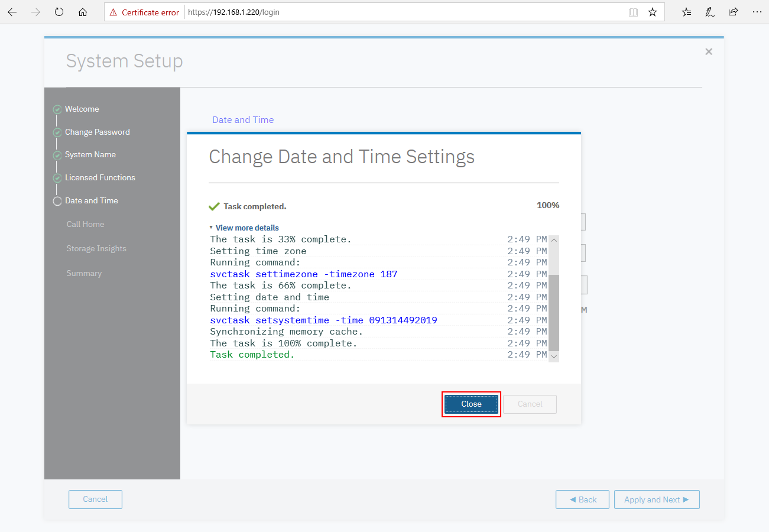This screenshot has height=532, width=769.
Task: Close System Setup wizard with X
Action: [709, 51]
